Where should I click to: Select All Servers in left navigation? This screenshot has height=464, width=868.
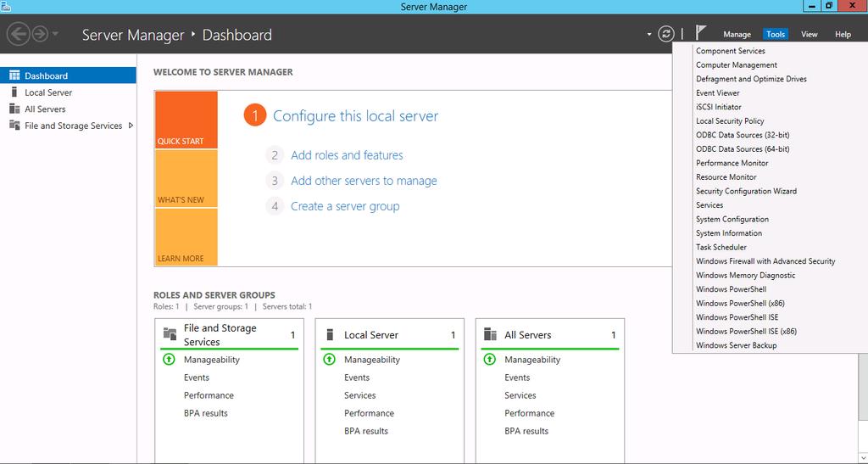click(68, 109)
